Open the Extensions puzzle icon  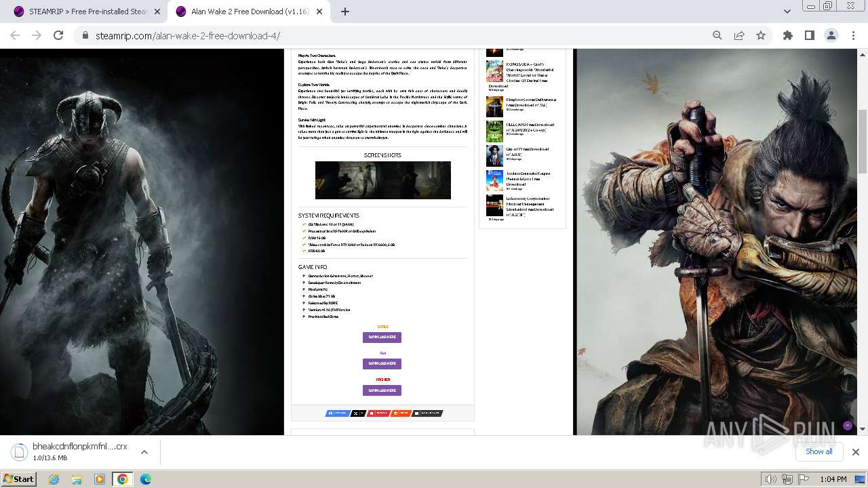(x=787, y=35)
